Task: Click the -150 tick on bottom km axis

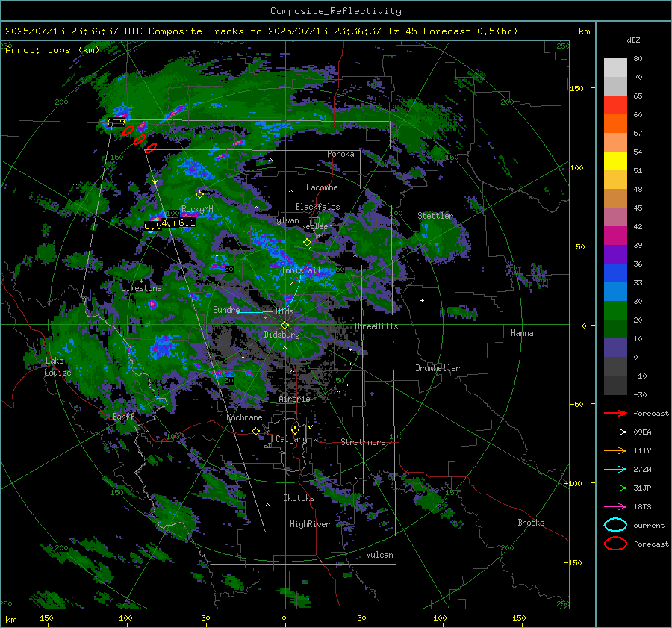Action: point(44,618)
